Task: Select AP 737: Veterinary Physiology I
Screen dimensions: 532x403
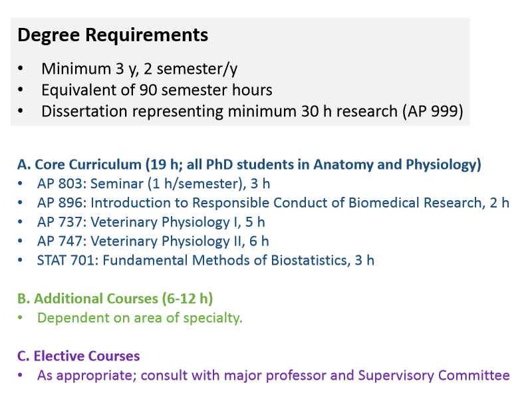Action: pyautogui.click(x=151, y=222)
